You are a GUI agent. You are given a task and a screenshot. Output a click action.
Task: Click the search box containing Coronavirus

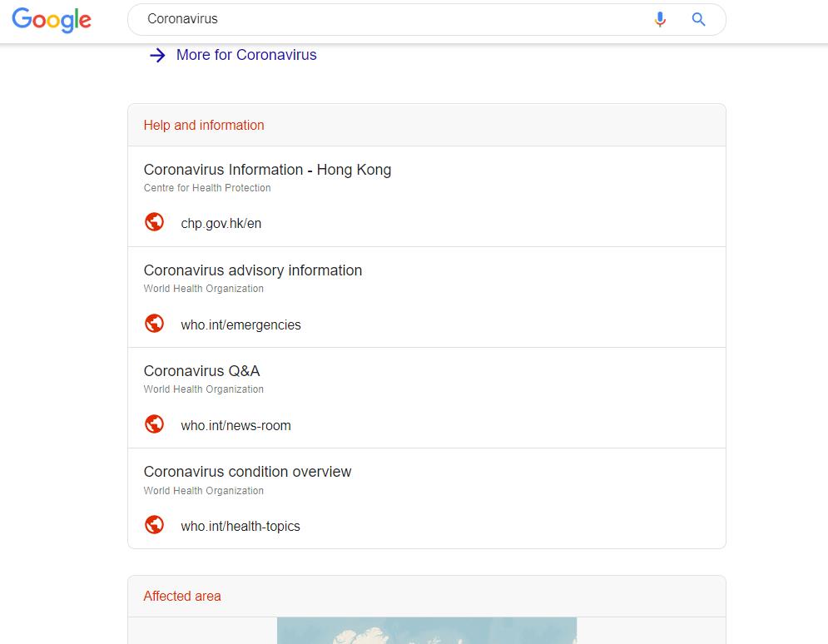pos(391,19)
